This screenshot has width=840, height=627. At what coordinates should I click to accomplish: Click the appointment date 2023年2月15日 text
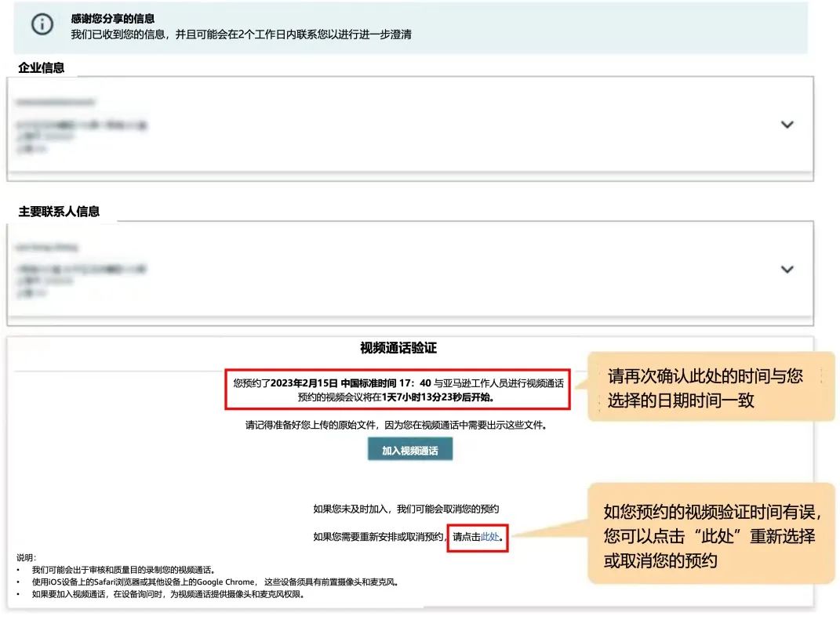pos(304,383)
